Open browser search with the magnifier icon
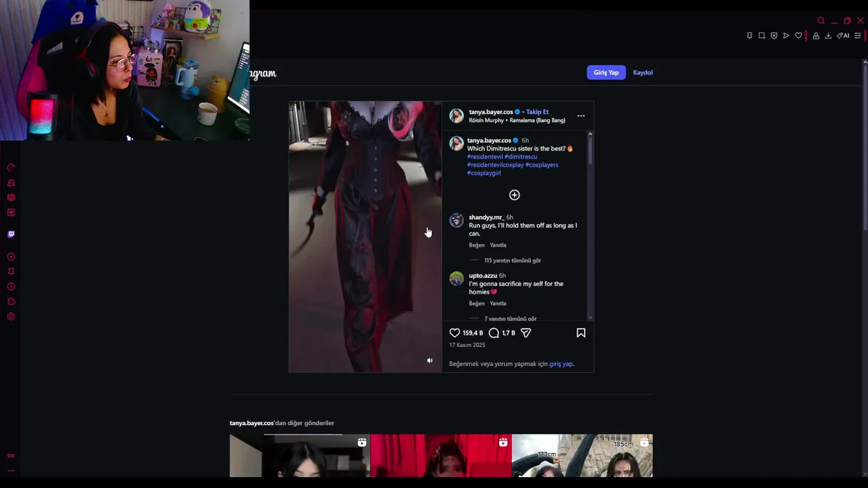Viewport: 868px width, 488px height. 821,21
